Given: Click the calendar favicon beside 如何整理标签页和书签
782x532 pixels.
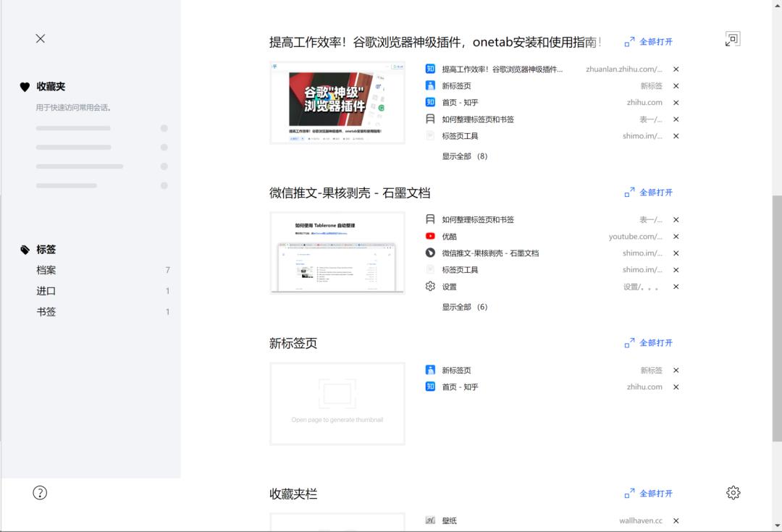Looking at the screenshot, I should (x=429, y=119).
